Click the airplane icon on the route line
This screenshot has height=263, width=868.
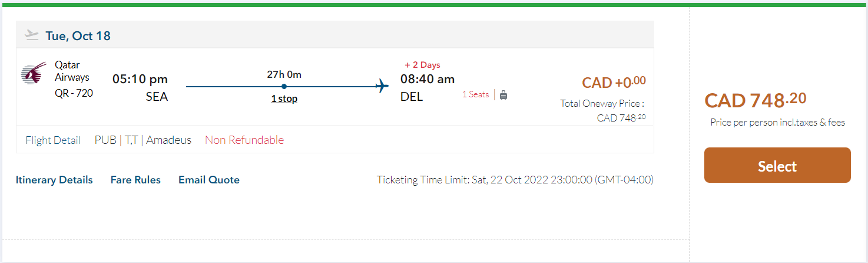[382, 86]
